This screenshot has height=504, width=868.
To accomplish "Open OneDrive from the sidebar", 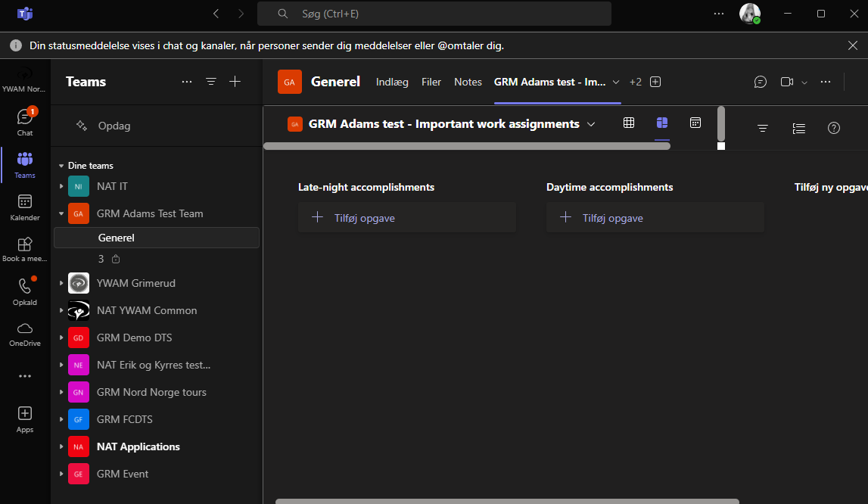I will [25, 334].
